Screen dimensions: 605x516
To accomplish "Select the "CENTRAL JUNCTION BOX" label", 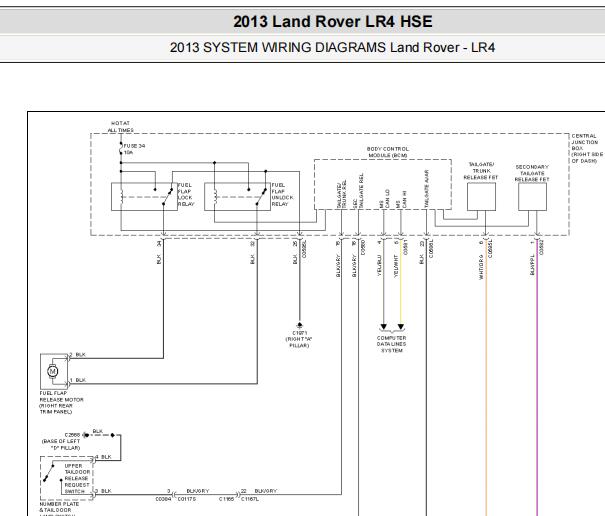I will point(586,148).
